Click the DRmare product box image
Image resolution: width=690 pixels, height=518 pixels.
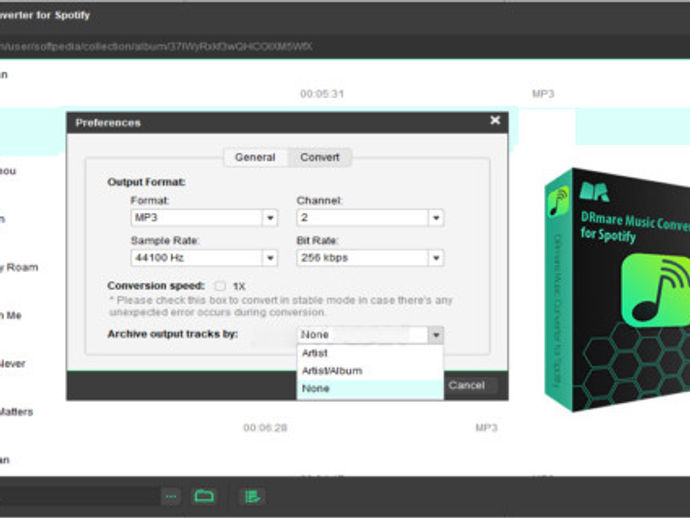tap(617, 290)
